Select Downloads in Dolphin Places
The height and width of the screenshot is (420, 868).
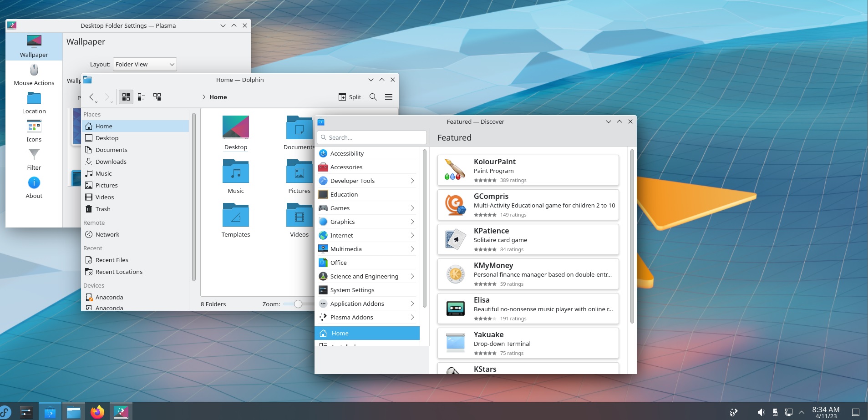(136, 162)
